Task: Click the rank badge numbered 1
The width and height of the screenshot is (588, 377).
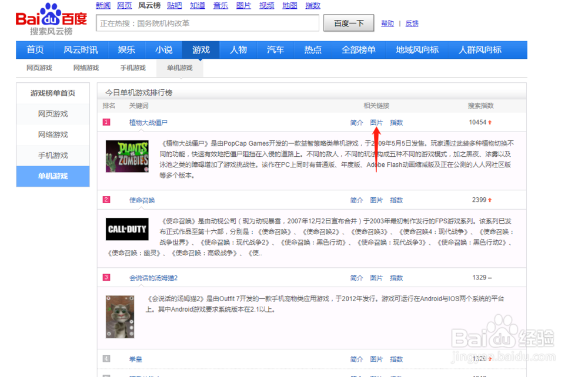Action: click(106, 123)
